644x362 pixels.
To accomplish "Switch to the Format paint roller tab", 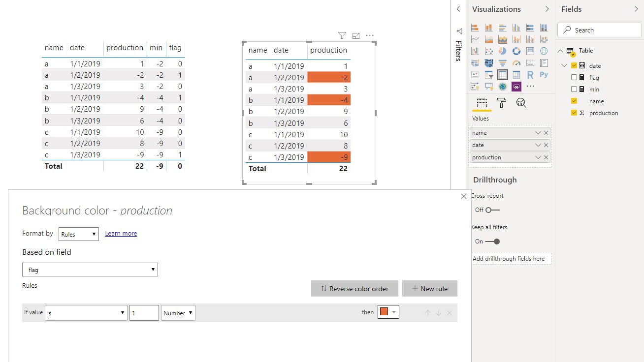I will click(x=502, y=103).
